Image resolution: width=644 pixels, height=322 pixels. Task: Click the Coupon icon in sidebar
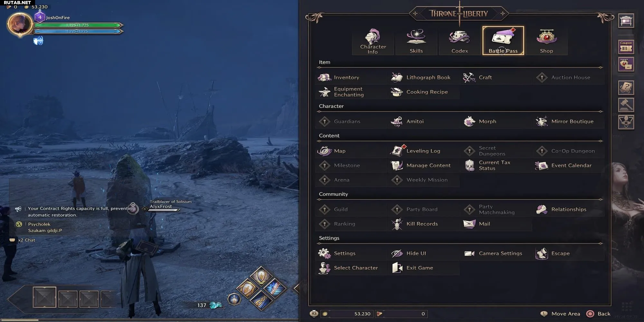[626, 47]
